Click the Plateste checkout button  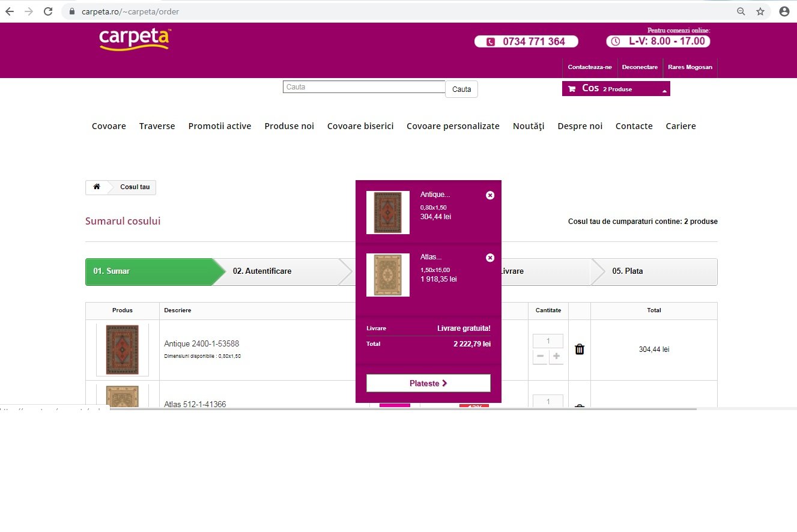428,383
